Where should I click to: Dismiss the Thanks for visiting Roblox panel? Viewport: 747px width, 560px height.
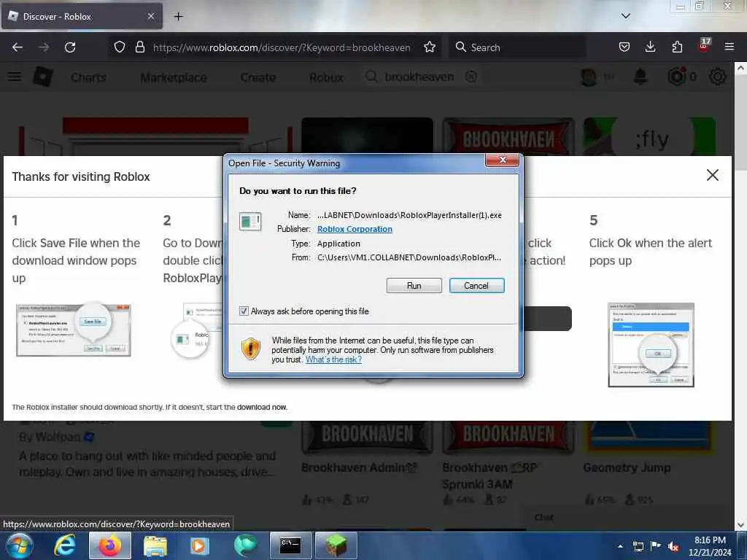tap(712, 175)
